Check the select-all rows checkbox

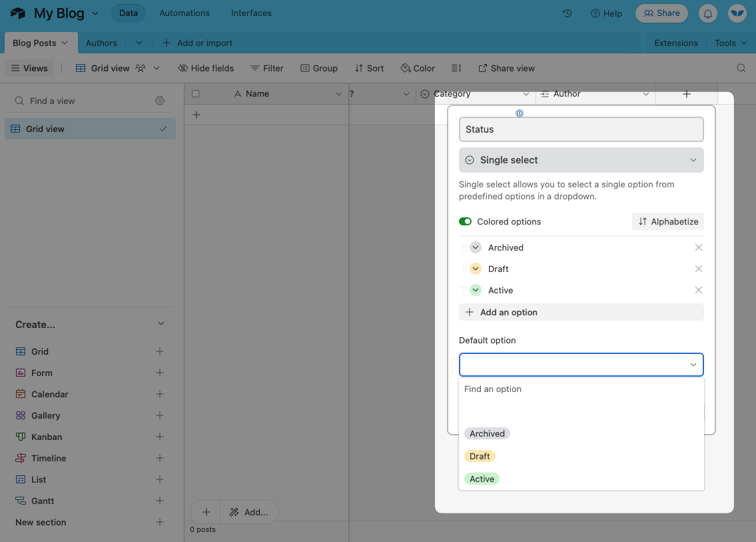[x=196, y=94]
